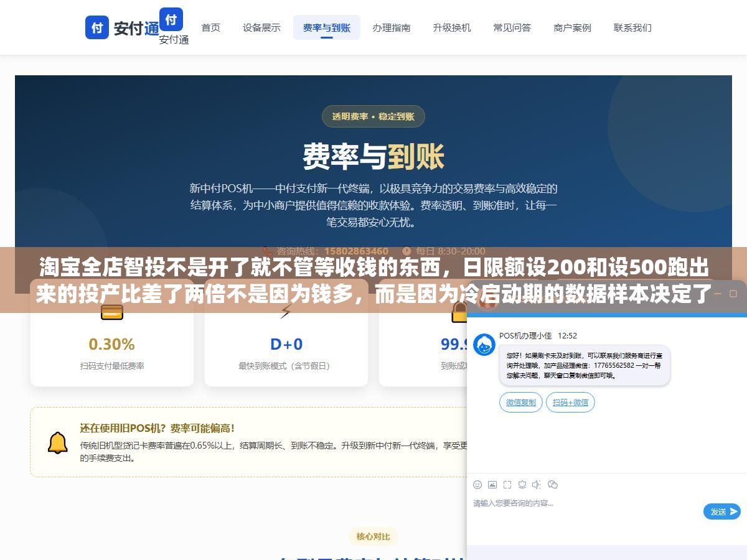Open the 设备展示 nav item

(261, 27)
